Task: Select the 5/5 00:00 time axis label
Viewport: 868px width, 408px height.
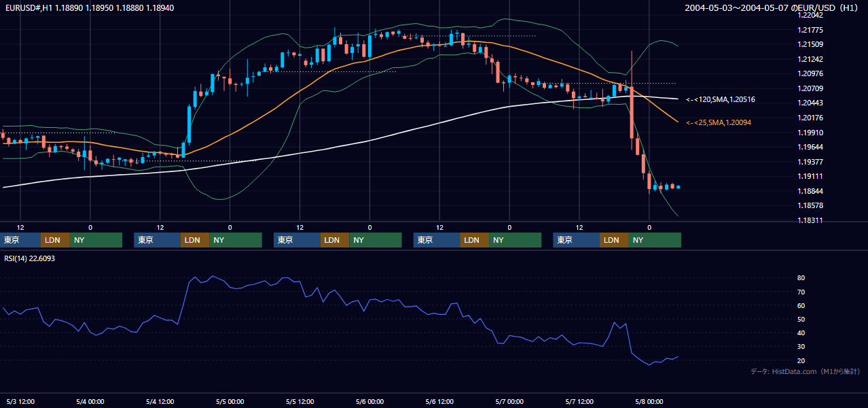Action: pos(230,401)
